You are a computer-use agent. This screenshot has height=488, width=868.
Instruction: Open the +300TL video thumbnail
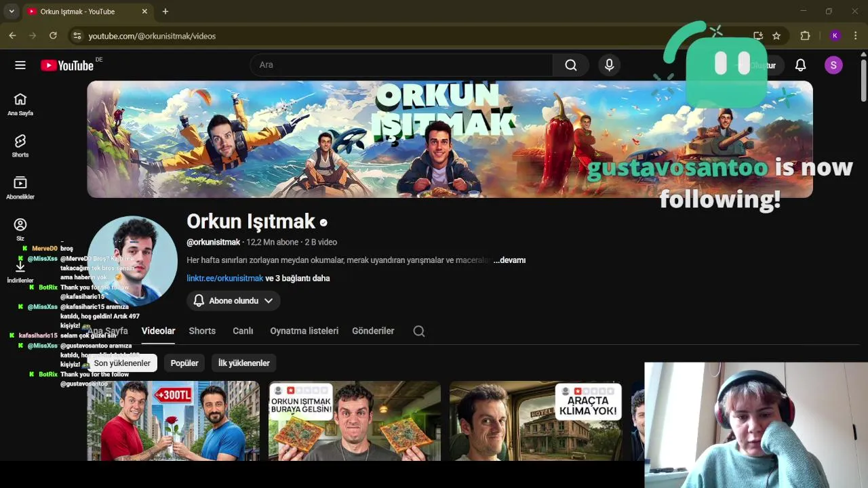click(173, 421)
